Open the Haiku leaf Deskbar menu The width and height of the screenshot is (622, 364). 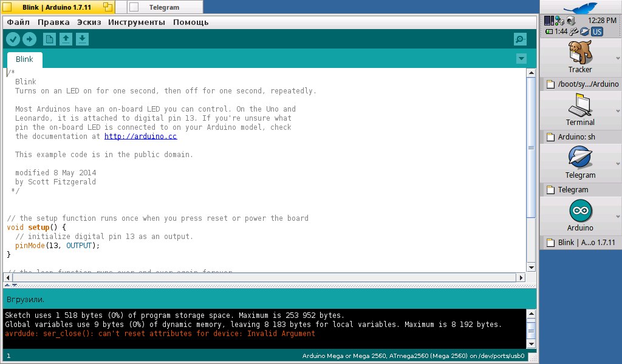click(581, 7)
